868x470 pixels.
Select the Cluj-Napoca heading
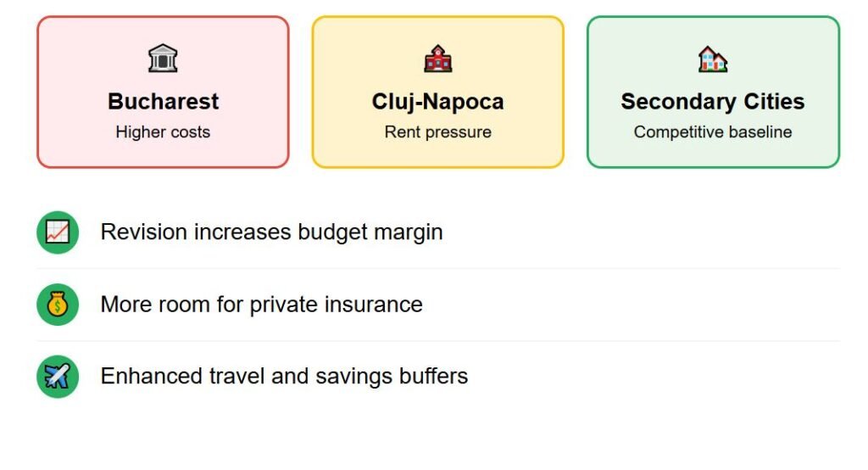438,102
